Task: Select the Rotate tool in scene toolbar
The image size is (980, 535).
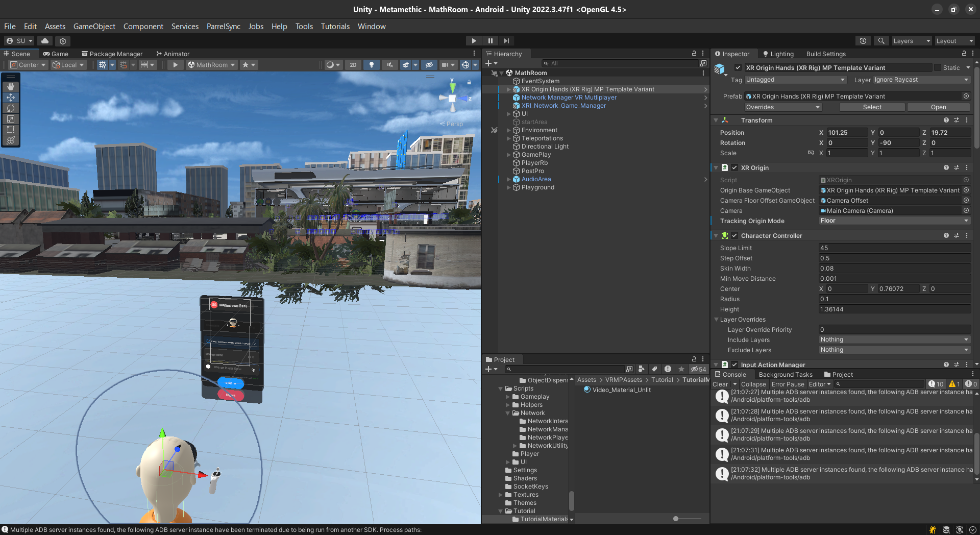Action: pos(10,108)
